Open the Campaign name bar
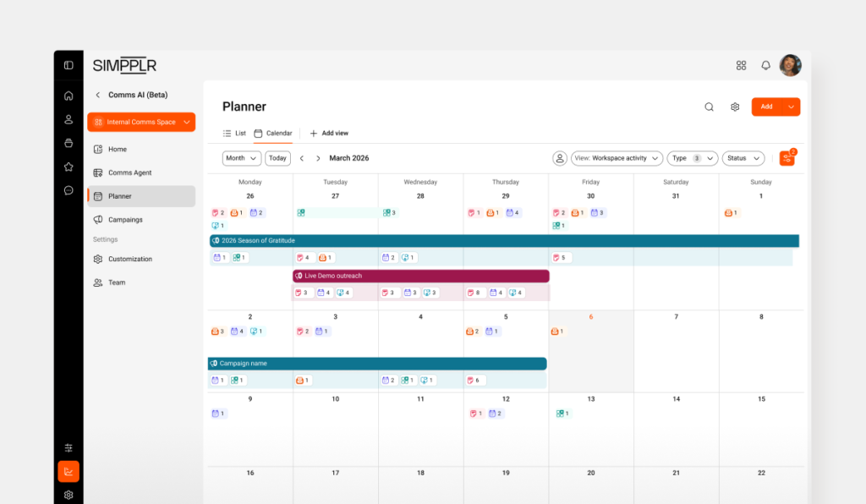Screen dimensions: 866x504 tap(377, 364)
